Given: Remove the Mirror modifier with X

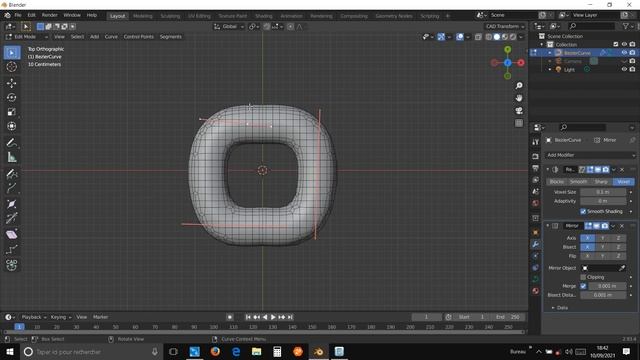Looking at the screenshot, I should 622,226.
